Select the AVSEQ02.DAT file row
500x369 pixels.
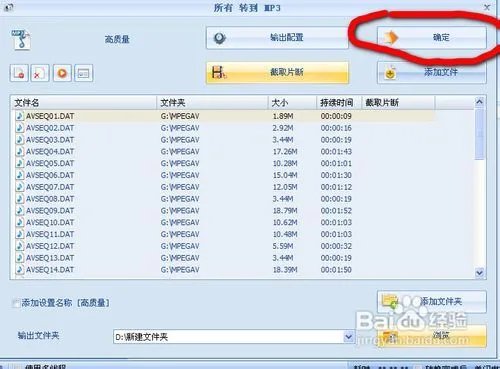[x=223, y=128]
